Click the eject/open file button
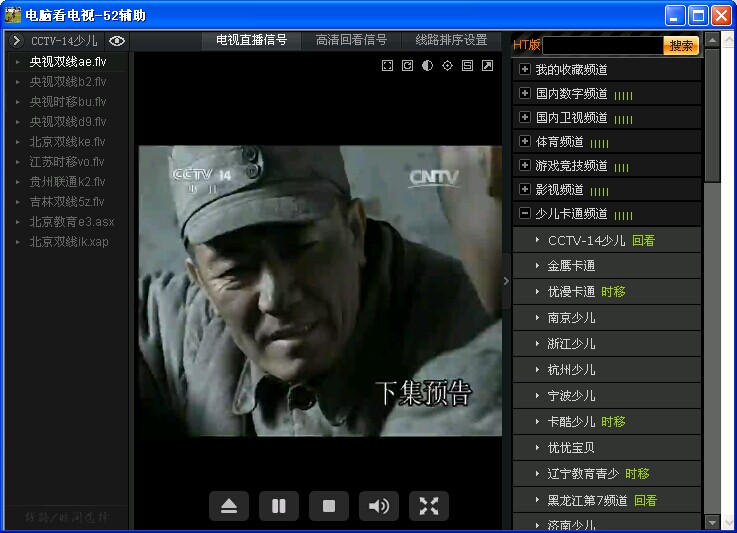 click(x=229, y=506)
